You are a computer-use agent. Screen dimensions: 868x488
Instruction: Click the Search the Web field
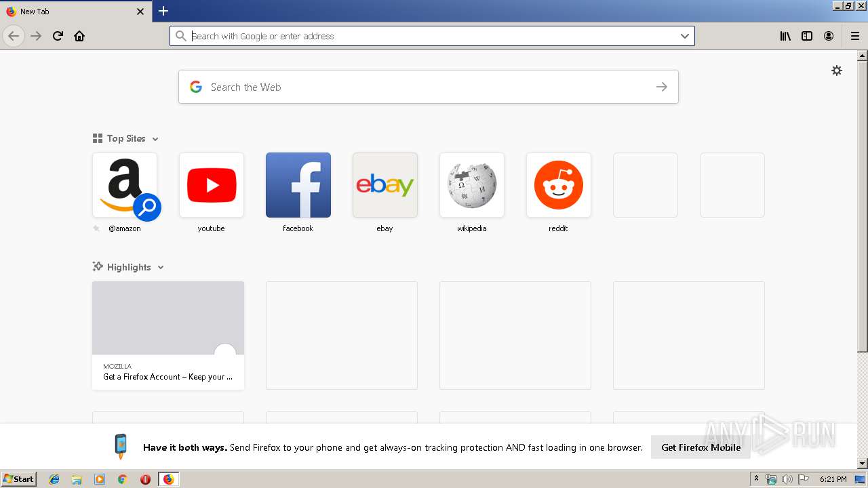click(429, 87)
